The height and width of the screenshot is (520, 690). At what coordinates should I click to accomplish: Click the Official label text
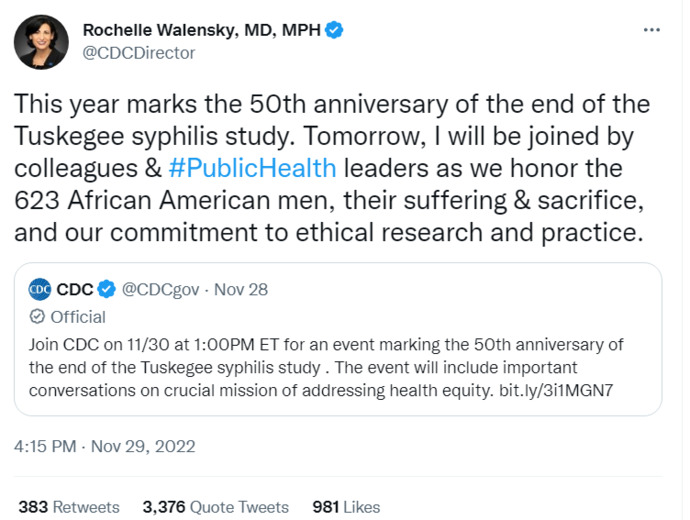point(78,317)
